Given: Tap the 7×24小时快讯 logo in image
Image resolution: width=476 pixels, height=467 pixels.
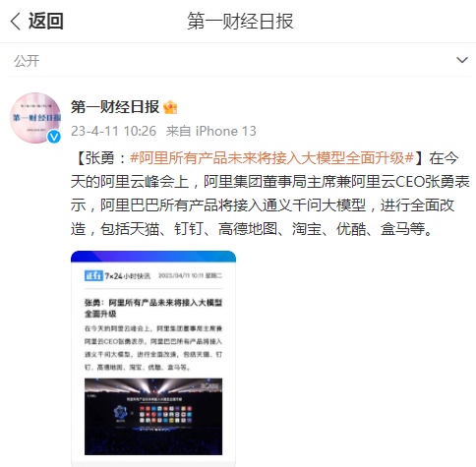Looking at the screenshot, I should [x=117, y=276].
